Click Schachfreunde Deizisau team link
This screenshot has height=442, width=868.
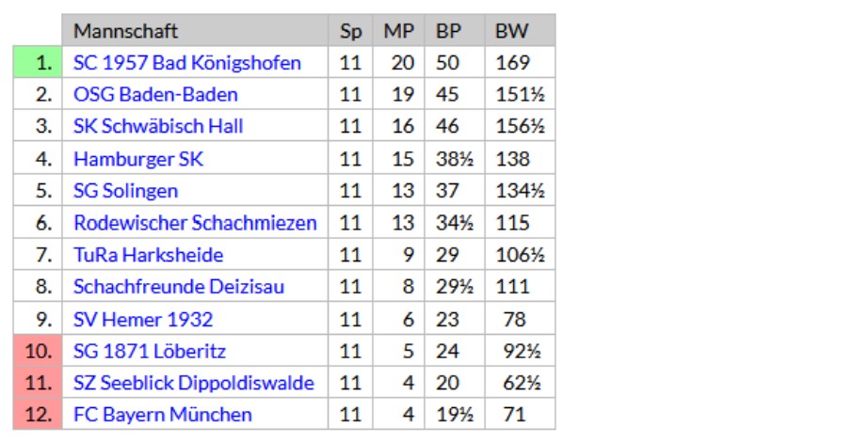tap(179, 287)
